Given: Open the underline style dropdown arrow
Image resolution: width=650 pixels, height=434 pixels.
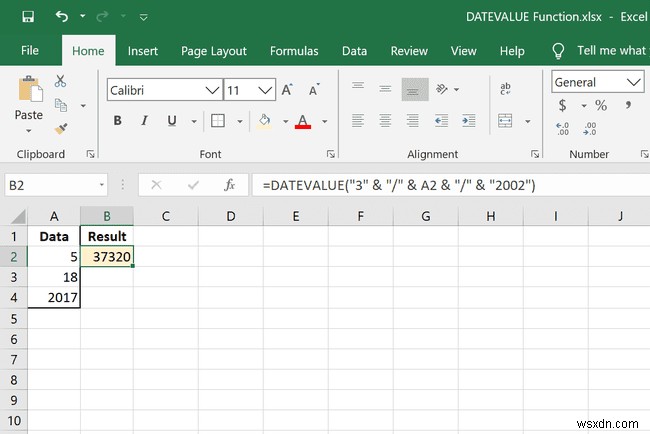Looking at the screenshot, I should point(194,121).
